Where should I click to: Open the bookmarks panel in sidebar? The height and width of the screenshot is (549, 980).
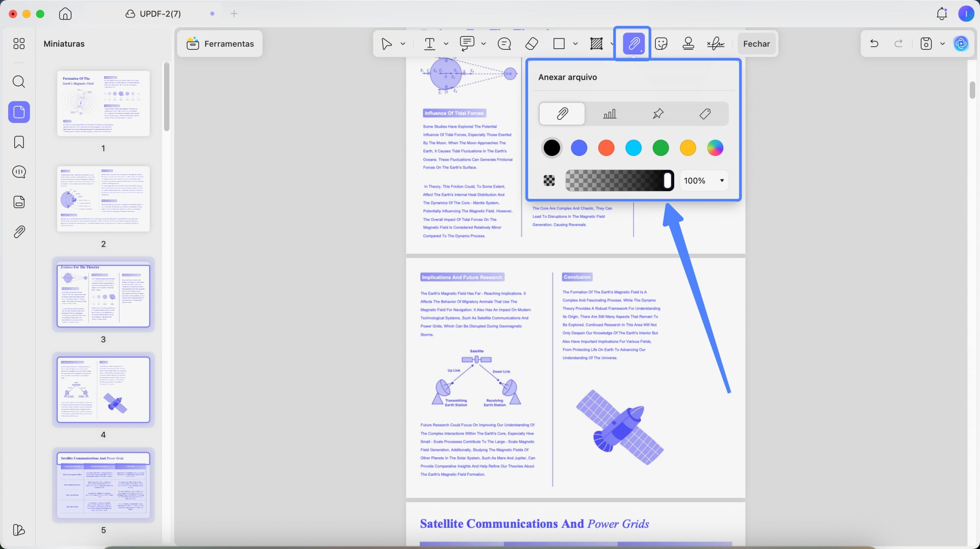coord(19,142)
